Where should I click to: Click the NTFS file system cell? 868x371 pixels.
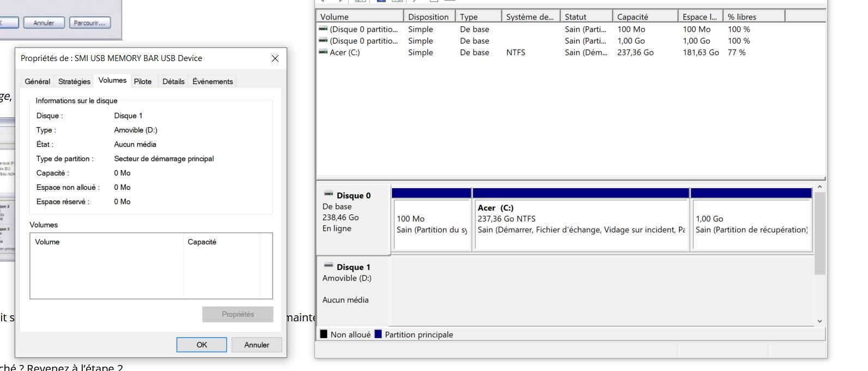[x=515, y=52]
